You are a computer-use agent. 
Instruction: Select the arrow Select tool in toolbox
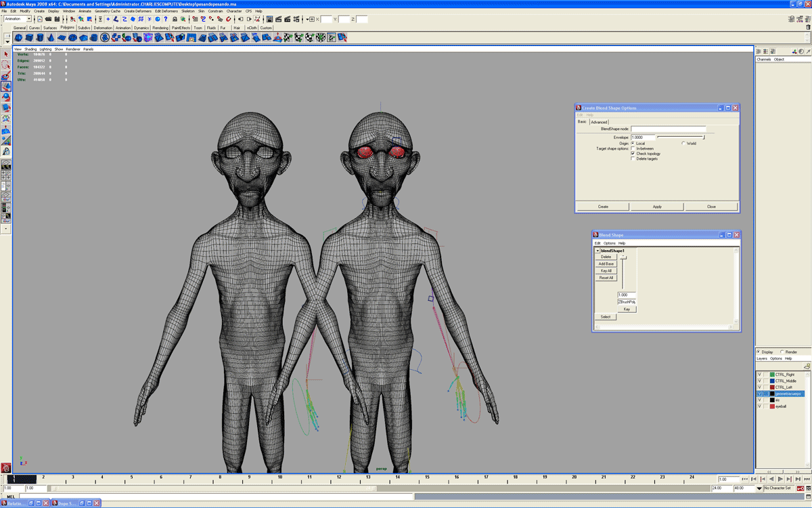click(x=6, y=54)
